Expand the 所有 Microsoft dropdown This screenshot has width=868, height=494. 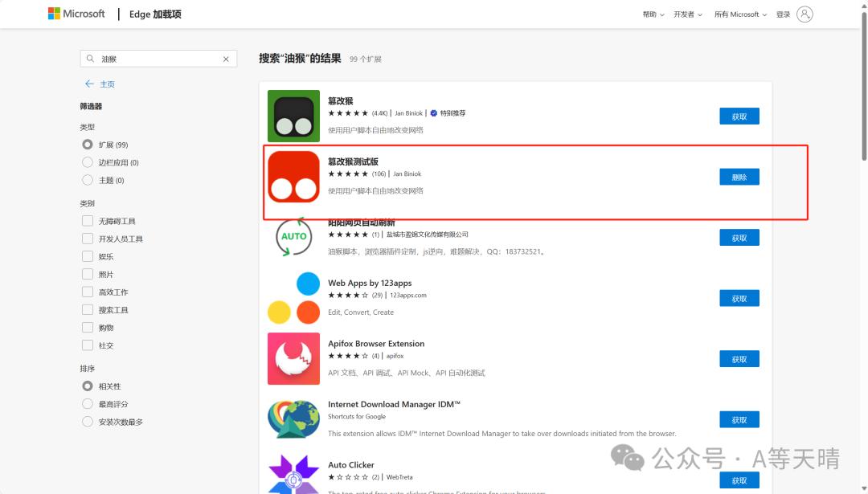click(x=740, y=14)
